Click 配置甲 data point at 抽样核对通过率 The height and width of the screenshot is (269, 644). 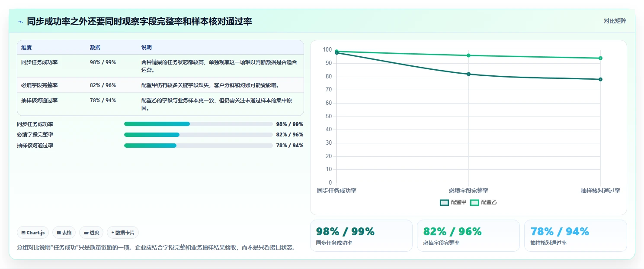coord(601,79)
